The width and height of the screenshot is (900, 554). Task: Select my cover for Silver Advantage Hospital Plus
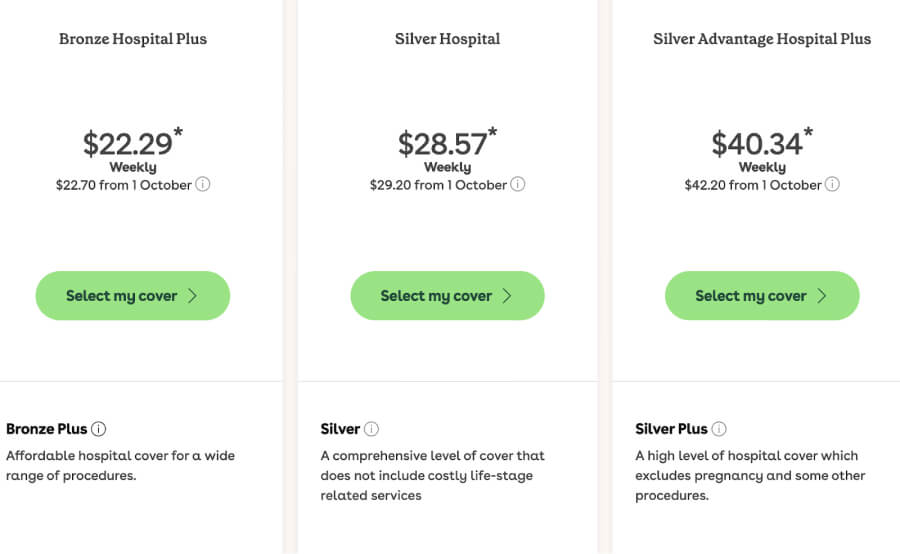[762, 296]
